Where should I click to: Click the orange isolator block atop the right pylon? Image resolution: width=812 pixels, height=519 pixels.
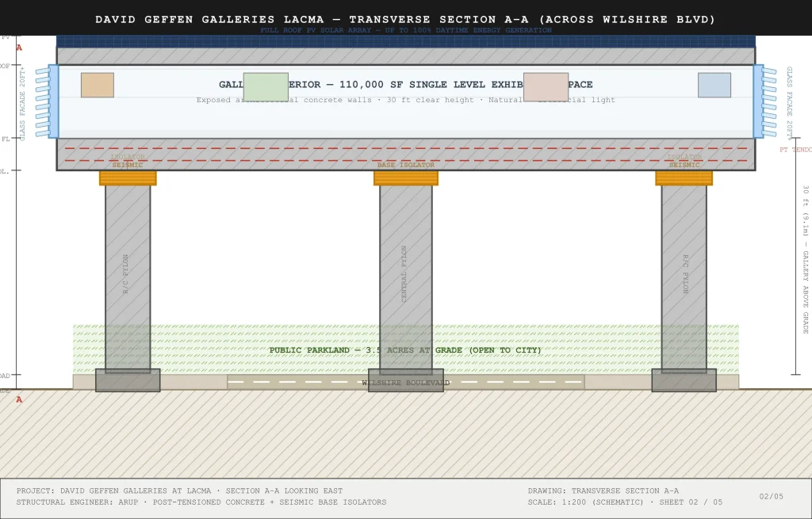pyautogui.click(x=684, y=178)
